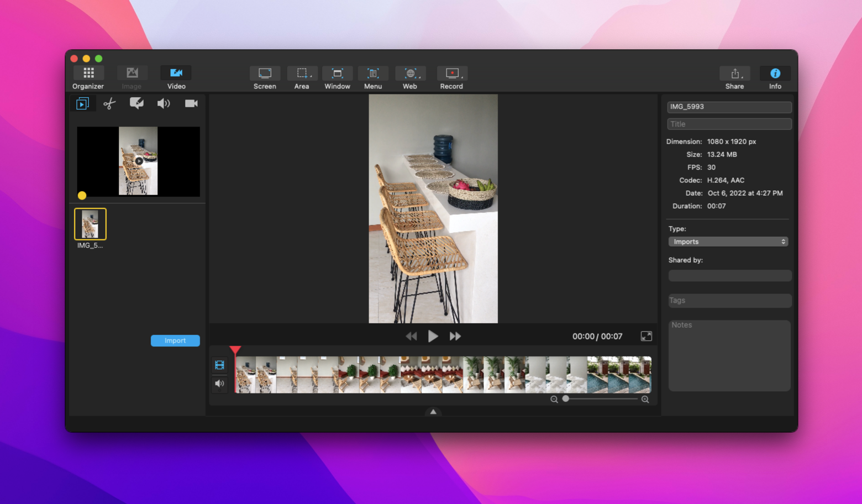Image resolution: width=862 pixels, height=504 pixels.
Task: Select the video track filmstrip icon
Action: tap(219, 365)
